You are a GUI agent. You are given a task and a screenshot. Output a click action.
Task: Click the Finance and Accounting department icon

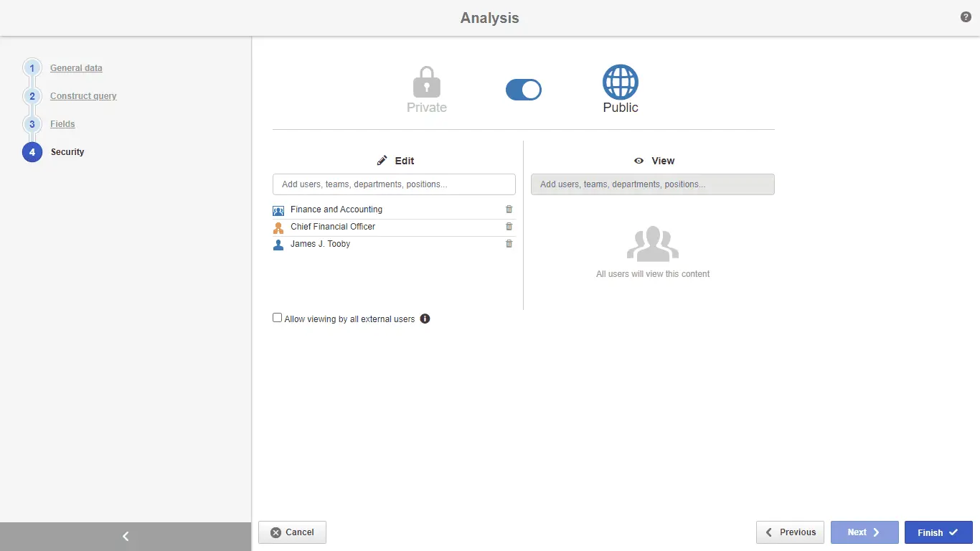coord(278,210)
